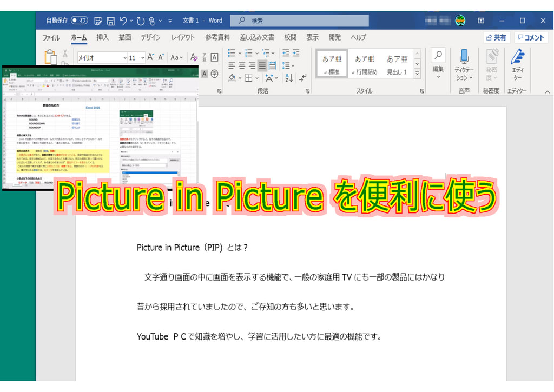Click the Increase Font Size icon
This screenshot has height=392, width=554.
(151, 57)
